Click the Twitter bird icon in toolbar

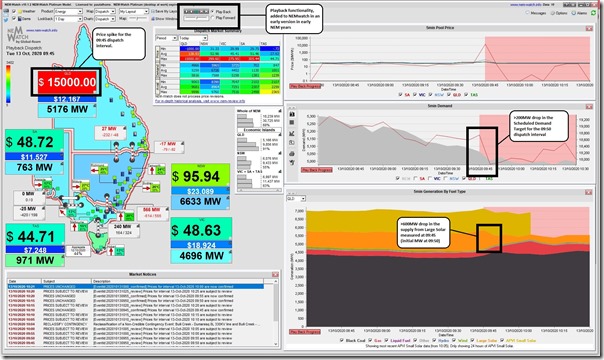7,18
